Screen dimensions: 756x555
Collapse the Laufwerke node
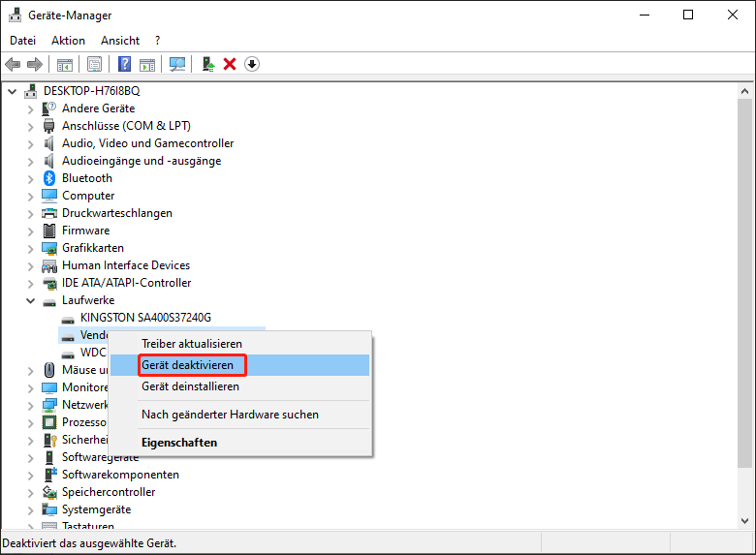tap(30, 300)
